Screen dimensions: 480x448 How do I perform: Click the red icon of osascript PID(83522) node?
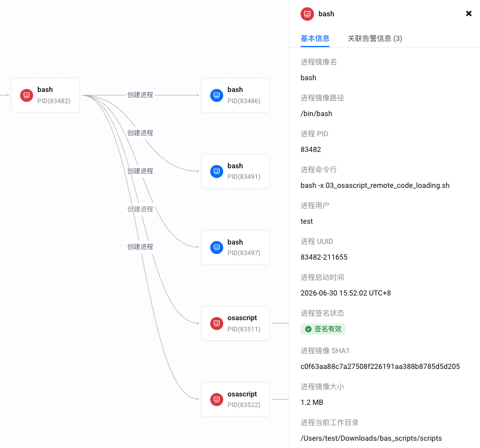(x=217, y=399)
